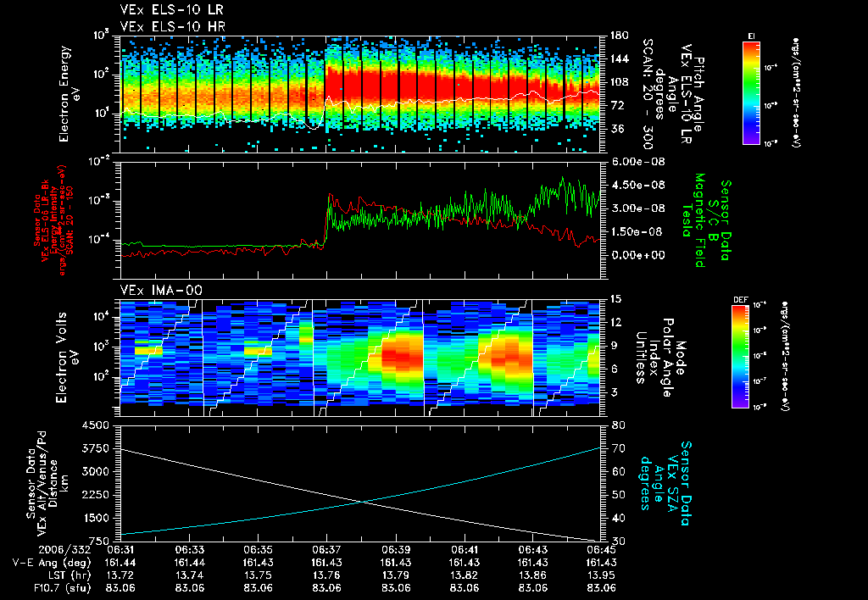Click the 06:33 time tick label
The height and width of the screenshot is (600, 868).
(189, 550)
